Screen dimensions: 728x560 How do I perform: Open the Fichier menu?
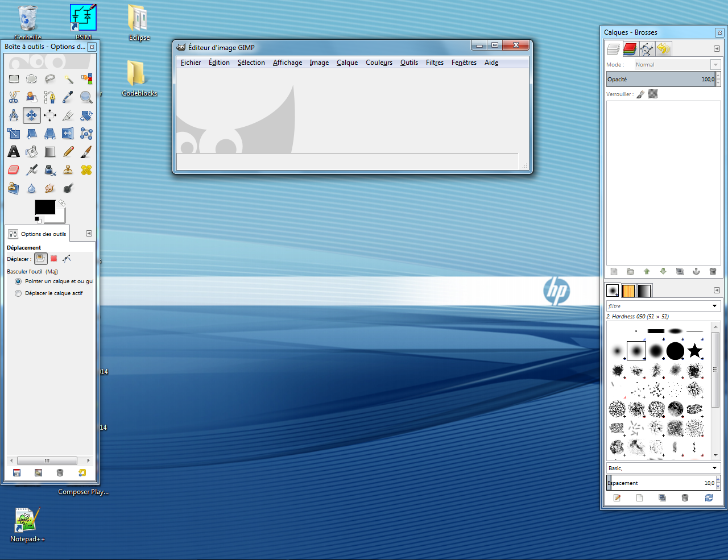point(191,63)
